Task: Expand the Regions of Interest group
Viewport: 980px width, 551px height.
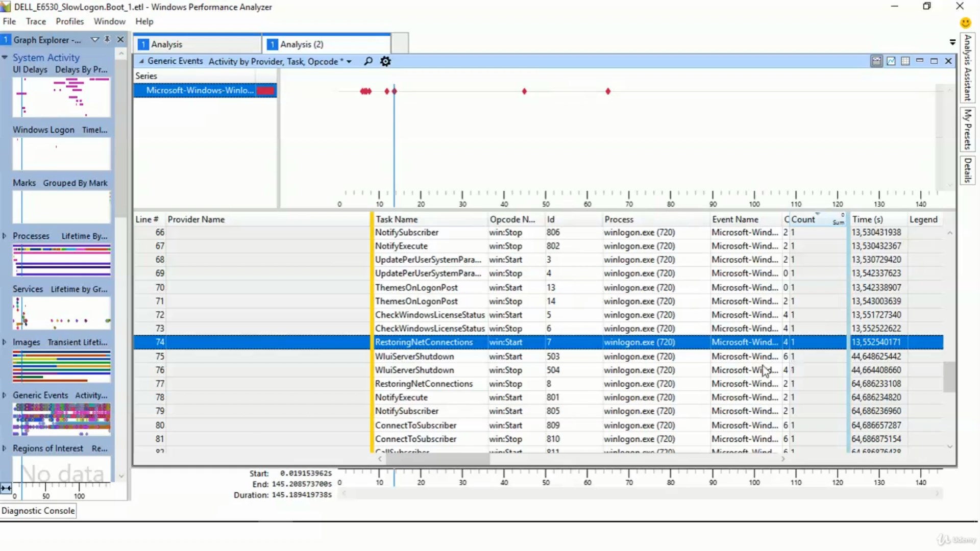Action: pos(4,448)
